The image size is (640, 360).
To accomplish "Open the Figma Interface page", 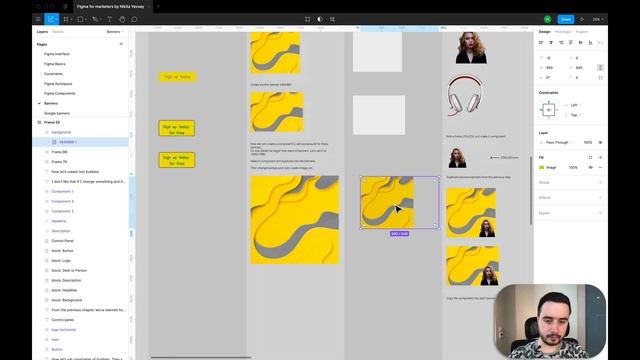I will click(57, 54).
